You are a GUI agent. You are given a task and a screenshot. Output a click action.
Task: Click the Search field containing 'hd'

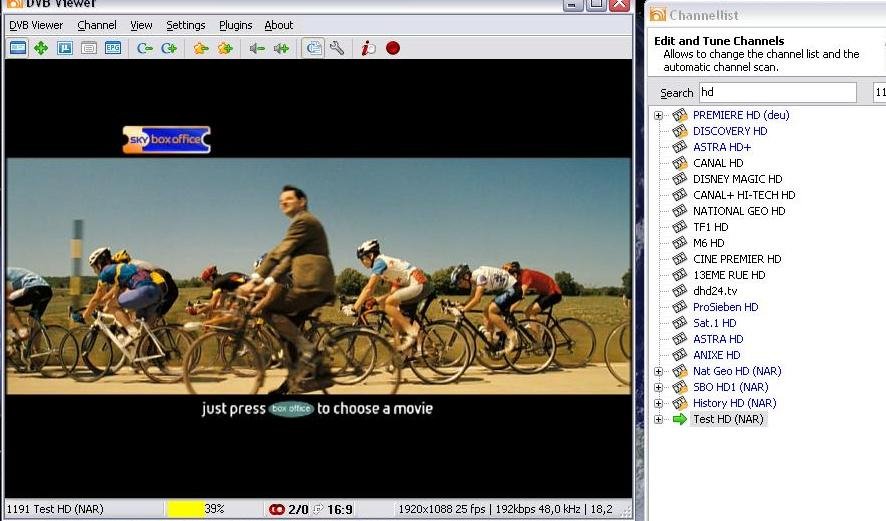pyautogui.click(x=776, y=93)
